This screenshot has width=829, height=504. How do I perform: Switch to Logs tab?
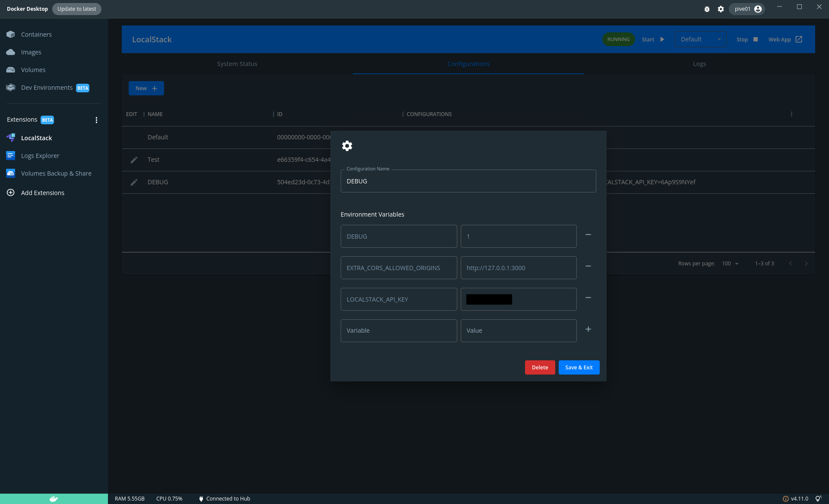pos(699,64)
